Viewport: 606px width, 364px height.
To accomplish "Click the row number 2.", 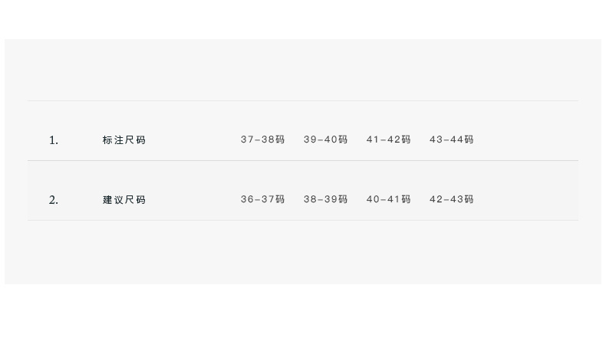I will coord(53,200).
